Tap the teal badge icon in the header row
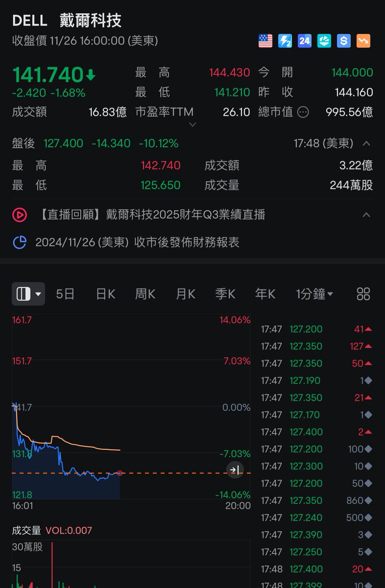Screen dimensions: 385x588 [x=324, y=41]
